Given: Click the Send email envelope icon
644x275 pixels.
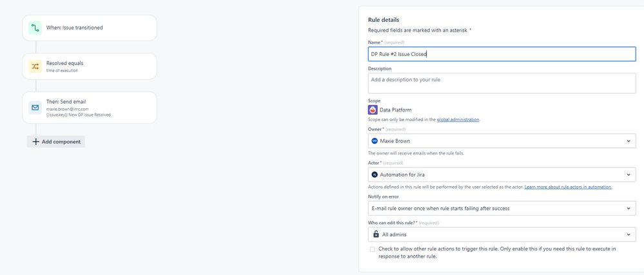Looking at the screenshot, I should [35, 108].
